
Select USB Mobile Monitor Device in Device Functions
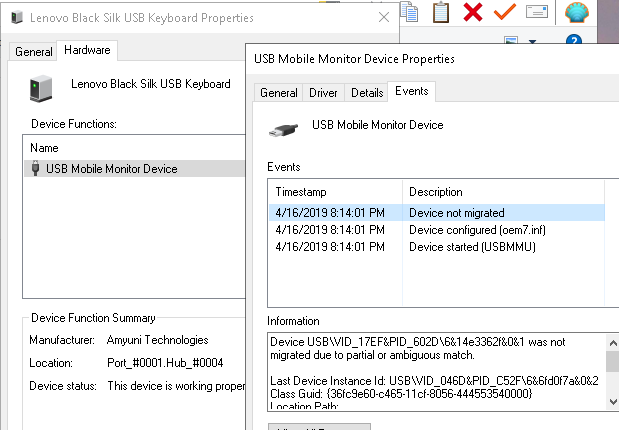[134, 169]
